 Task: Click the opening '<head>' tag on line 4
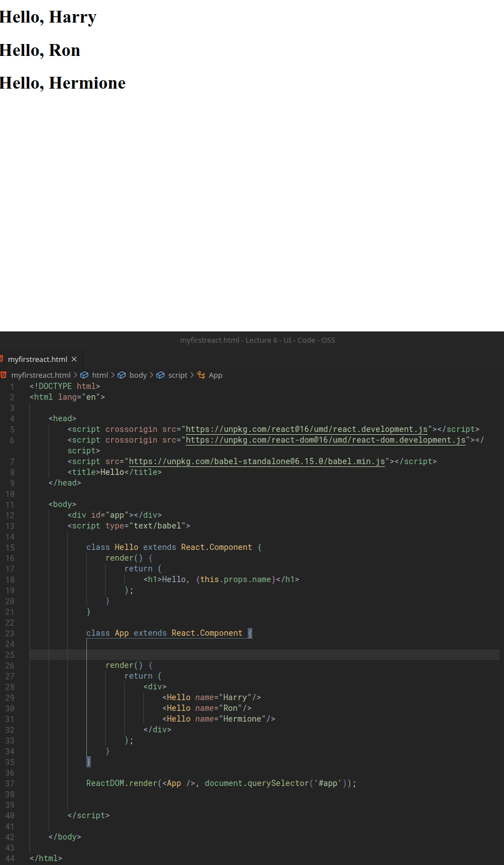pyautogui.click(x=63, y=418)
